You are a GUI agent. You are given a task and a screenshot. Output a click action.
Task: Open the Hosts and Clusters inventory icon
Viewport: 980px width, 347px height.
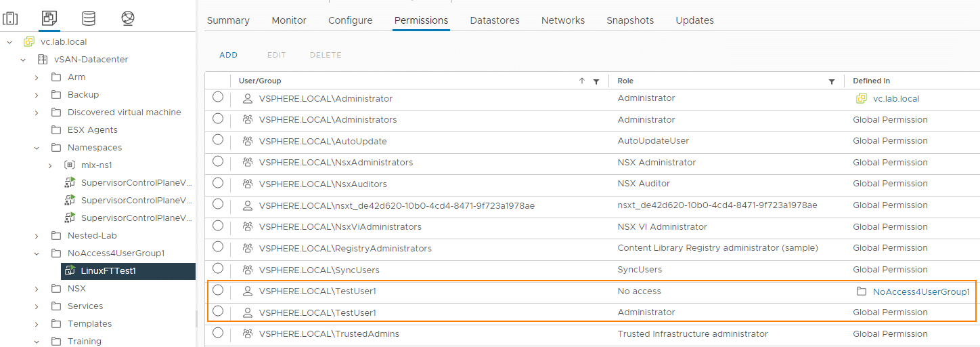[11, 18]
